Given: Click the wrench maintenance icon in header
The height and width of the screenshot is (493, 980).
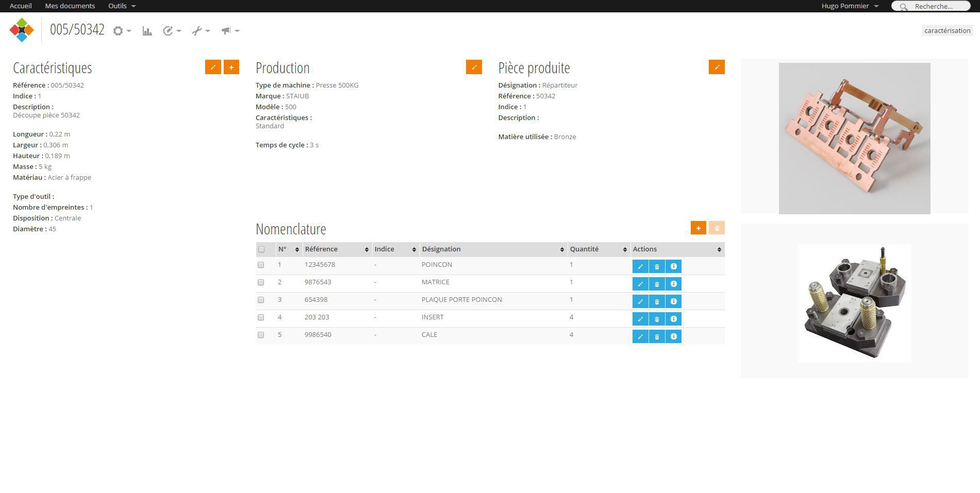Looking at the screenshot, I should pos(197,31).
